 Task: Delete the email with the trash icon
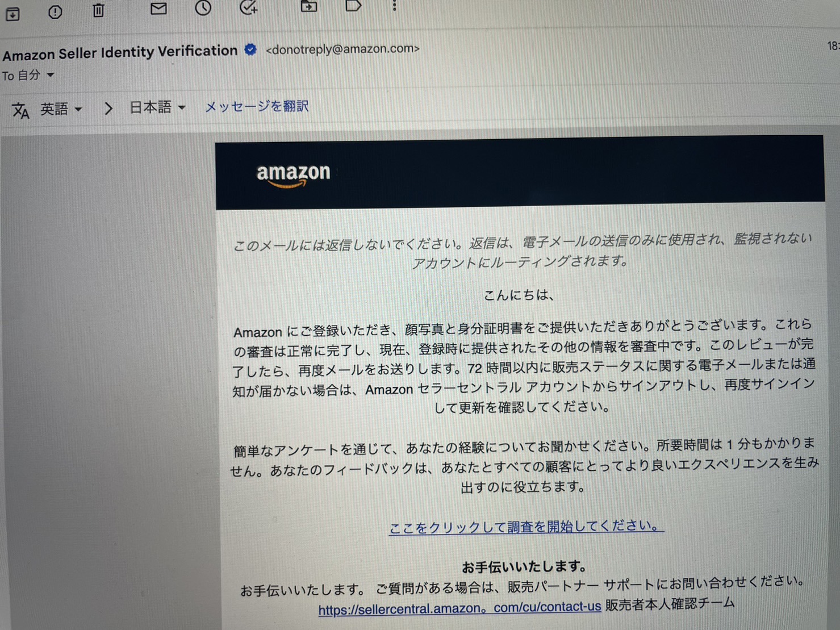coord(98,10)
